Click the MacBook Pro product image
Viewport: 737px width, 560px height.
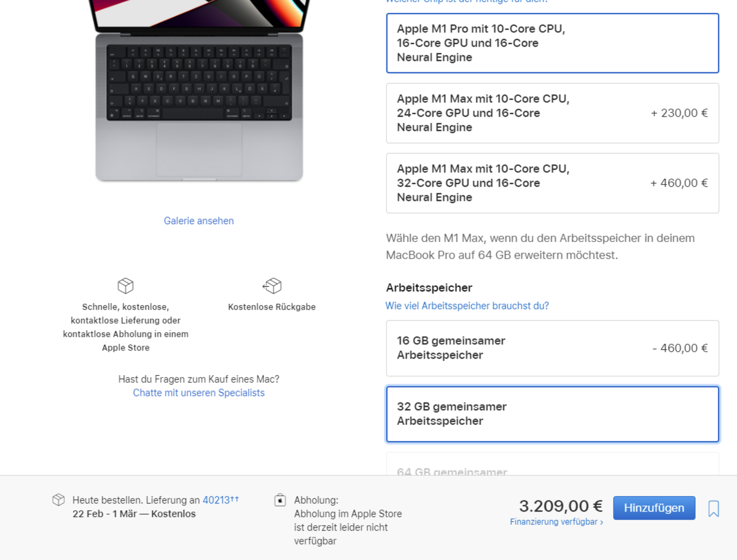(199, 92)
